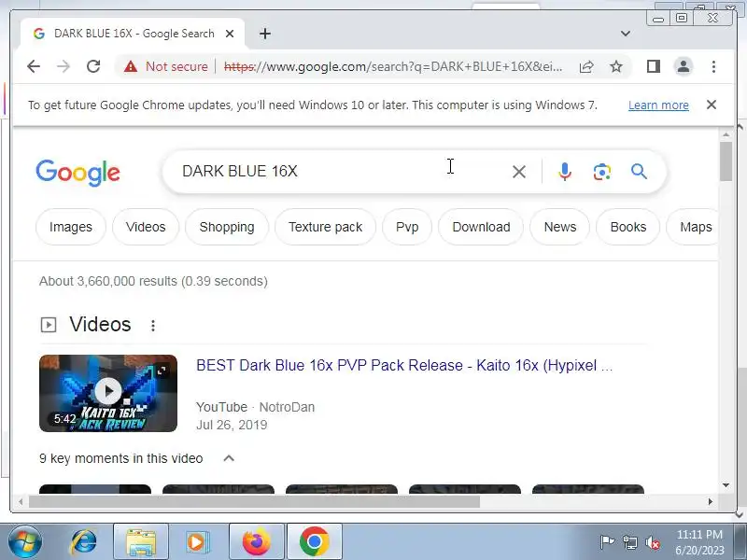
Task: Open Action Center flag icon
Action: 607,542
